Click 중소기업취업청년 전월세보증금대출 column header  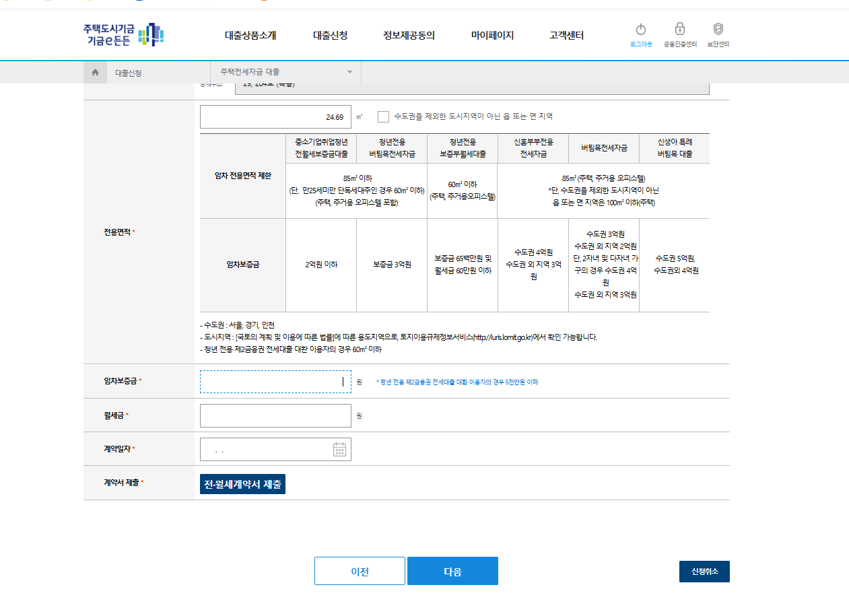pyautogui.click(x=321, y=148)
